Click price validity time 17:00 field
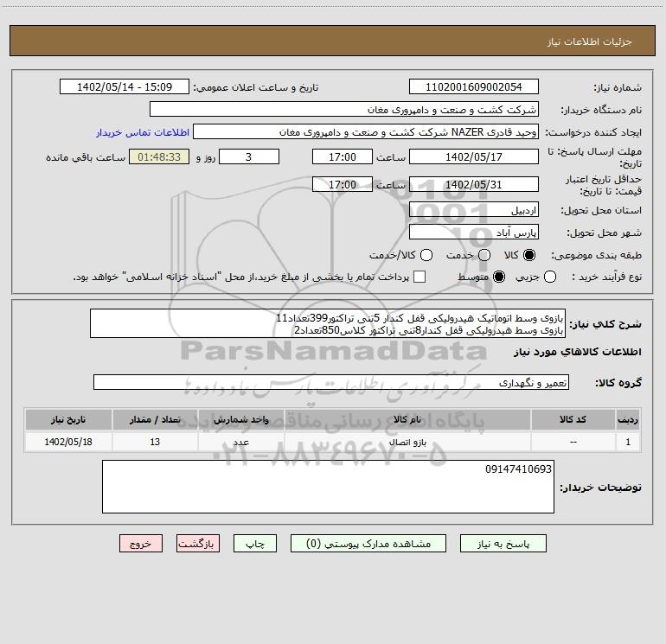Image resolution: width=666 pixels, height=644 pixels. (x=343, y=185)
